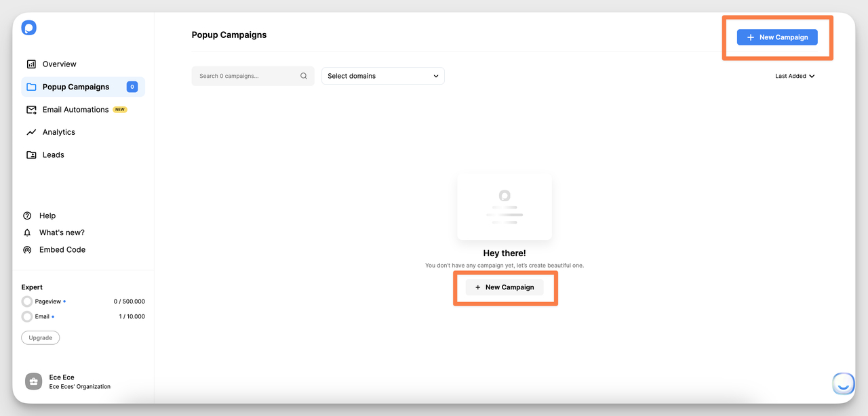The width and height of the screenshot is (868, 416).
Task: Open the Select domains dropdown
Action: (x=383, y=76)
